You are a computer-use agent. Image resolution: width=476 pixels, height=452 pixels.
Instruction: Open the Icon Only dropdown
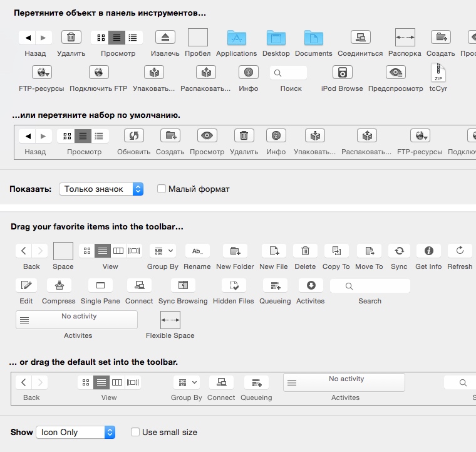pos(75,432)
